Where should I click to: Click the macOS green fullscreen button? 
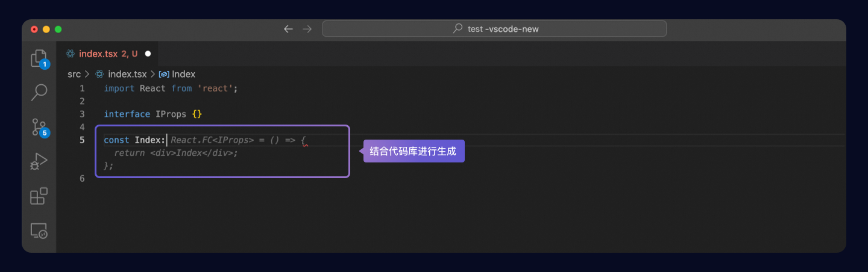[58, 29]
